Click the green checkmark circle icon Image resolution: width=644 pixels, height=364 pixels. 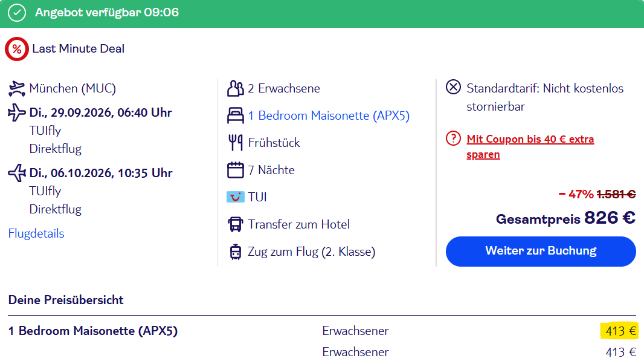(17, 13)
